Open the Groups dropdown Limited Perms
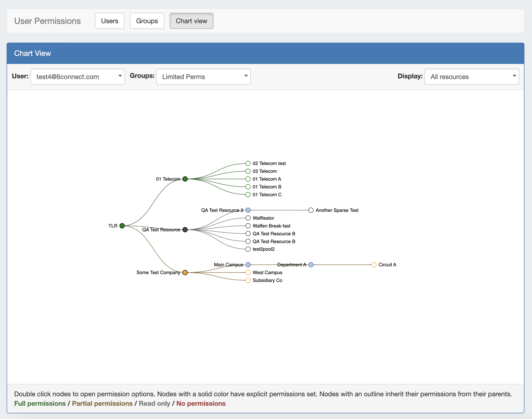This screenshot has height=419, width=532. pyautogui.click(x=203, y=77)
